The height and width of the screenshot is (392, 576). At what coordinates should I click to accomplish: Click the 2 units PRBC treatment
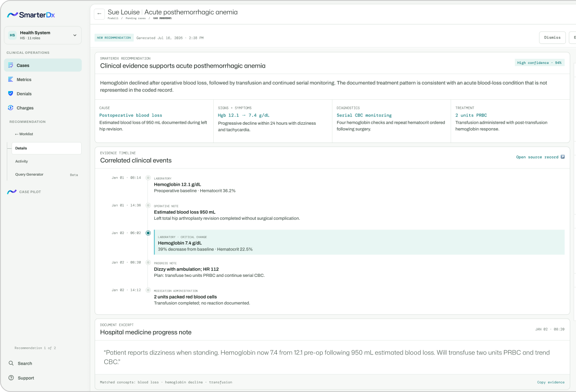point(471,115)
